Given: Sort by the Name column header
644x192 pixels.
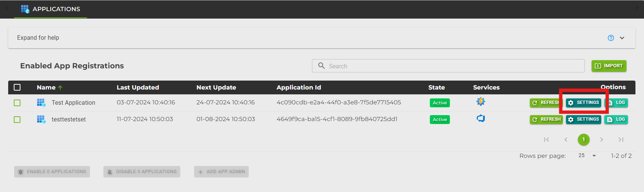Looking at the screenshot, I should 46,87.
